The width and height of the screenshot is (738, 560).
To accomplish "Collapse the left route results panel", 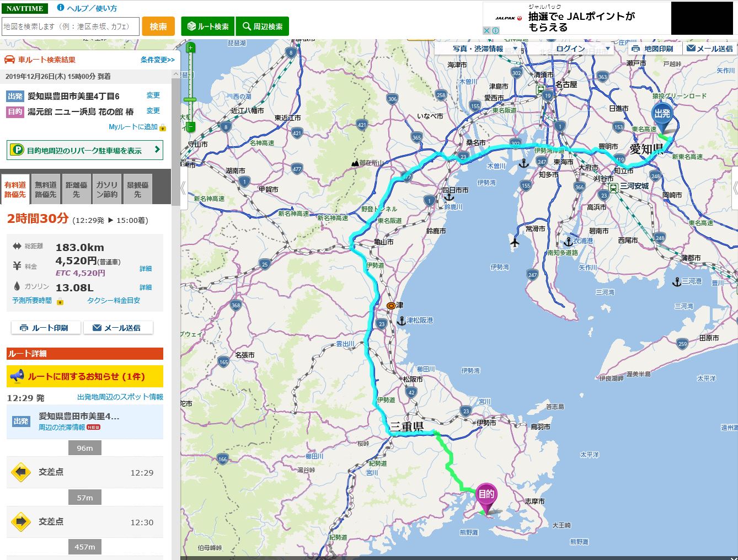I will click(183, 188).
